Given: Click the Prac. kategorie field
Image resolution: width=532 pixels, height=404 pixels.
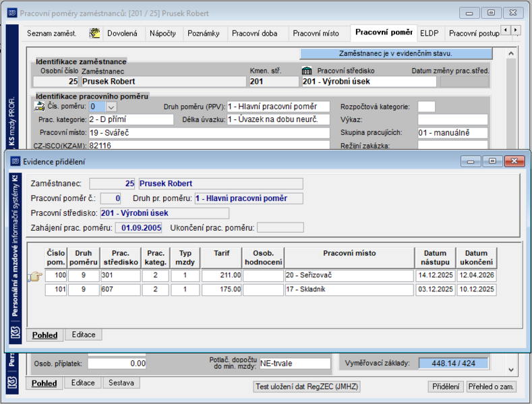Looking at the screenshot, I should (131, 119).
